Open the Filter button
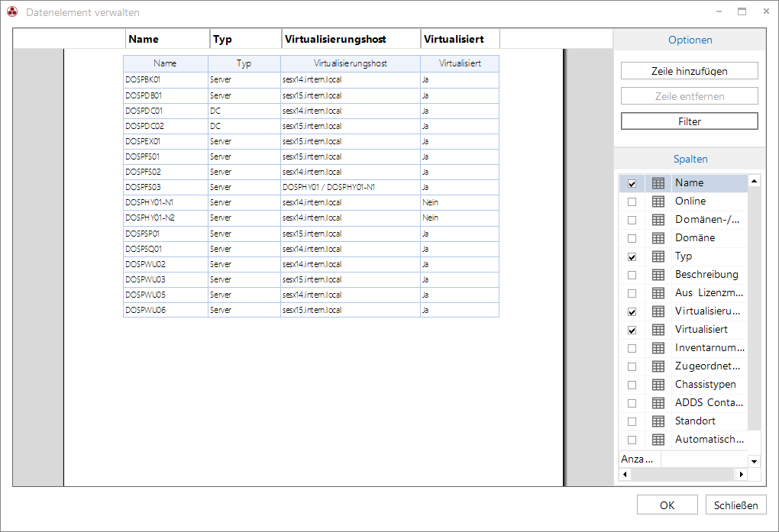Image resolution: width=779 pixels, height=532 pixels. coord(689,121)
